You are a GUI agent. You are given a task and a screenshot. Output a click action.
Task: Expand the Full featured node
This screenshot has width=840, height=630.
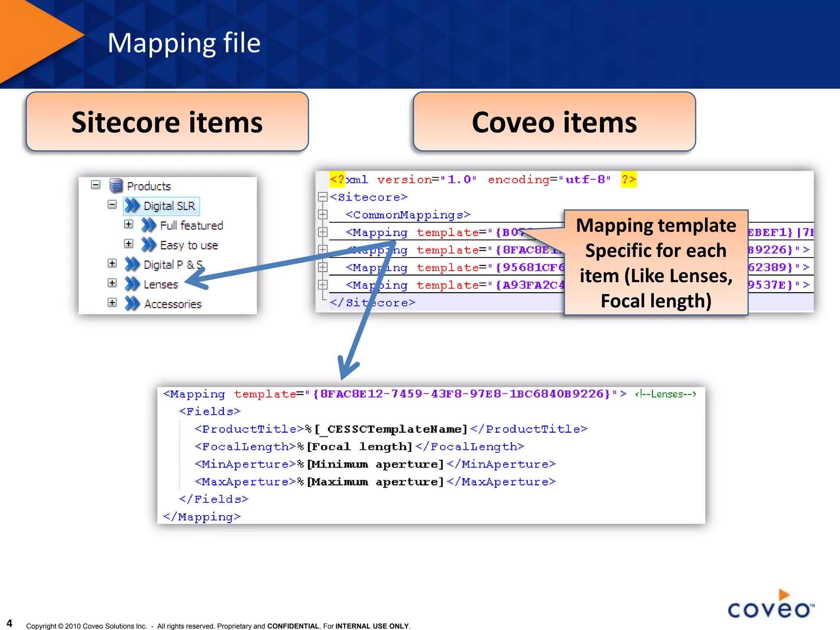tap(128, 224)
